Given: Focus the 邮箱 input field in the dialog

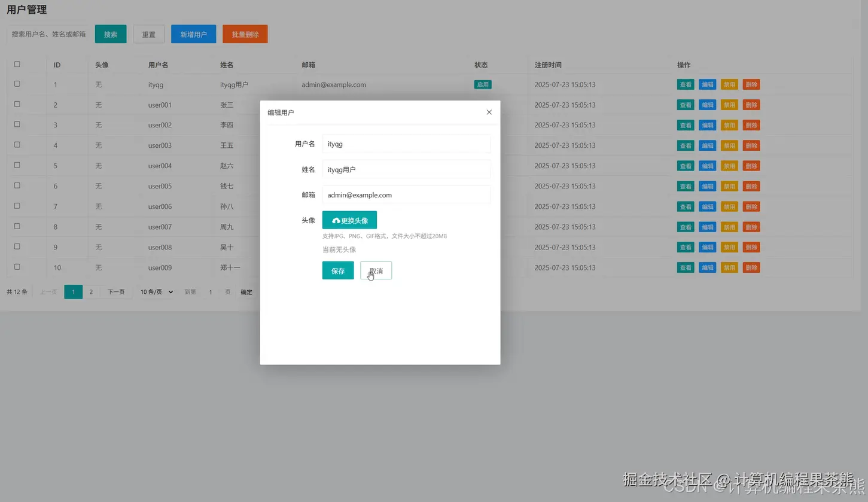Looking at the screenshot, I should (406, 195).
